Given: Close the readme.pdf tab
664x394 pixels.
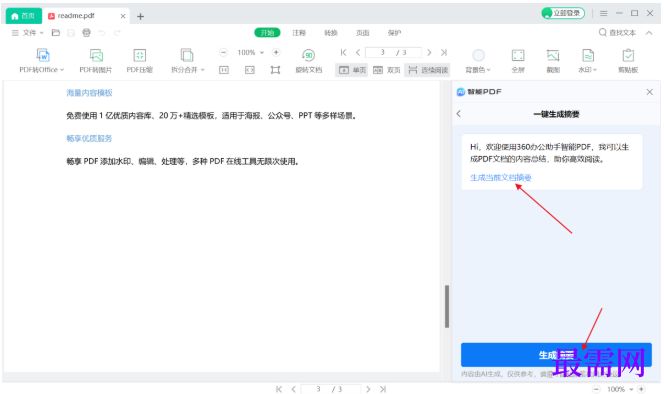Looking at the screenshot, I should [x=123, y=16].
